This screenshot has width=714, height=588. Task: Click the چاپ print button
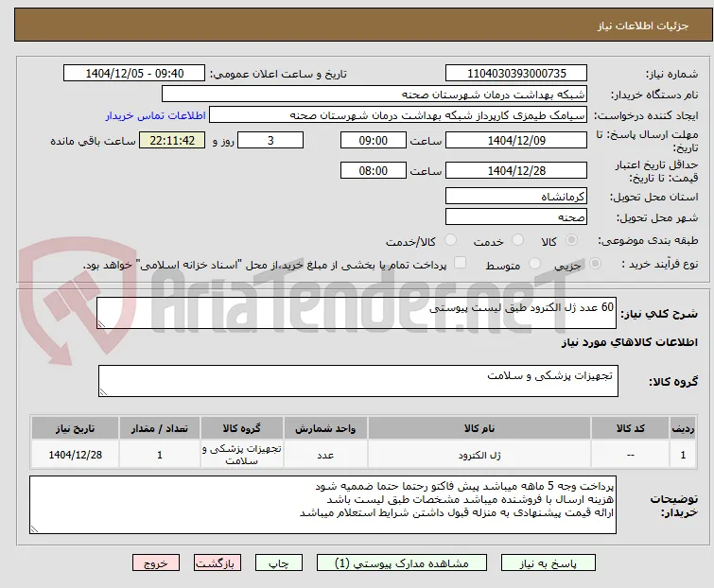click(x=279, y=563)
